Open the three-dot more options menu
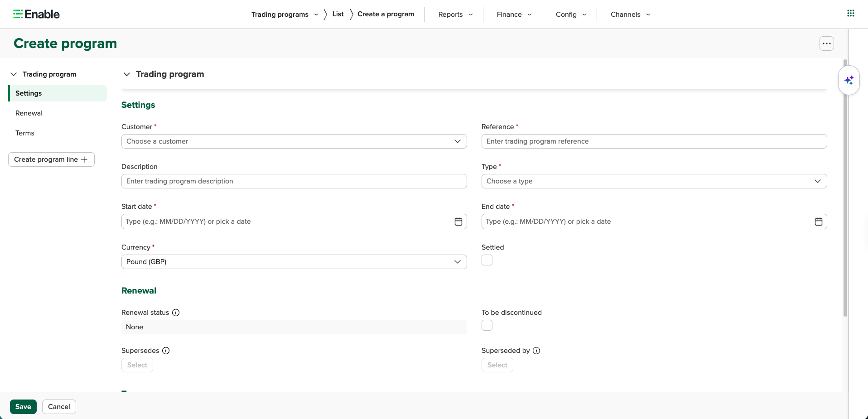The width and height of the screenshot is (868, 419). coord(827,43)
